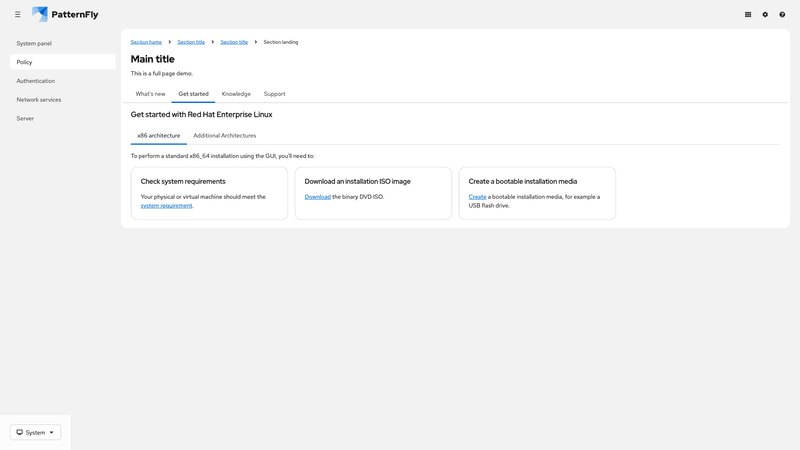
Task: Expand the System context selector dropdown
Action: coord(35,432)
